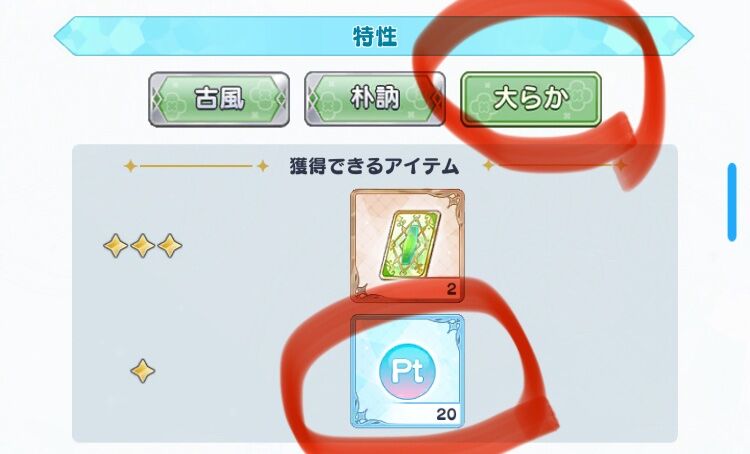Click the single-star rank indicator
Image resolution: width=750 pixels, height=454 pixels.
click(143, 371)
